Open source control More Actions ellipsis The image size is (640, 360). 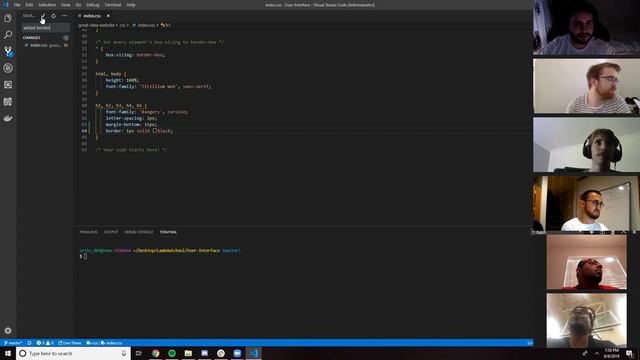pyautogui.click(x=64, y=16)
